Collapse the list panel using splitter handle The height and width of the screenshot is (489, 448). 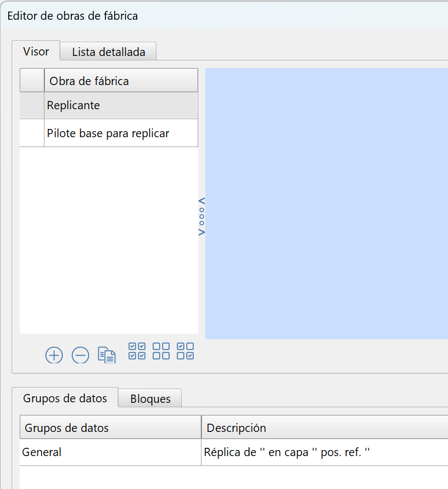[x=201, y=216]
